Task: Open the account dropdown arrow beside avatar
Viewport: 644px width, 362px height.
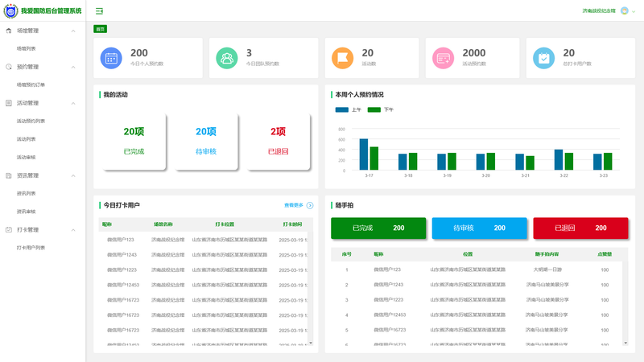Action: pos(634,11)
